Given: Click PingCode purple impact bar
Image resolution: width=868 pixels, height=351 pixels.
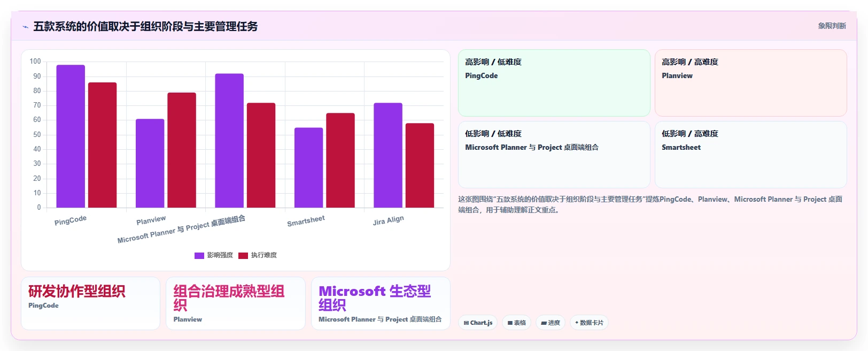Looking at the screenshot, I should click(71, 136).
